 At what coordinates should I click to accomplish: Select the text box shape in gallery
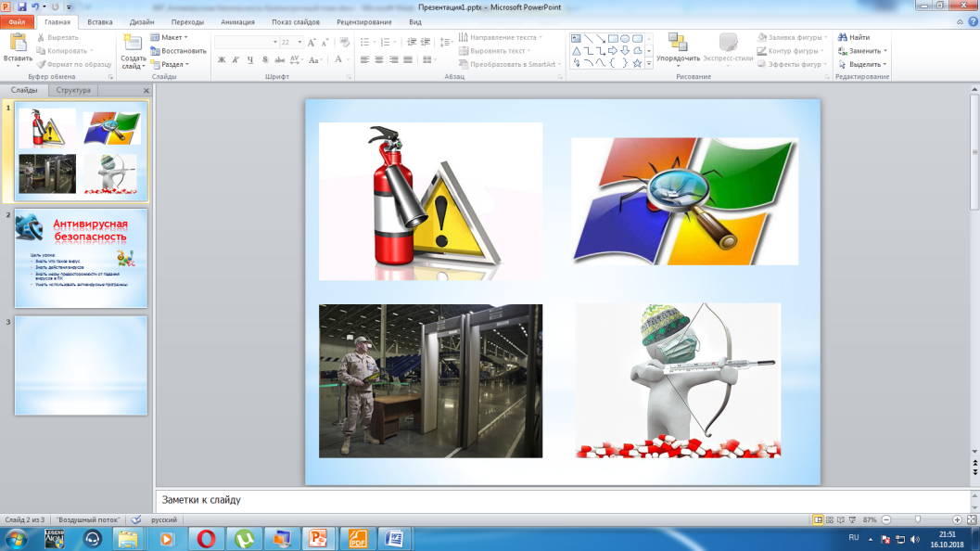[577, 39]
